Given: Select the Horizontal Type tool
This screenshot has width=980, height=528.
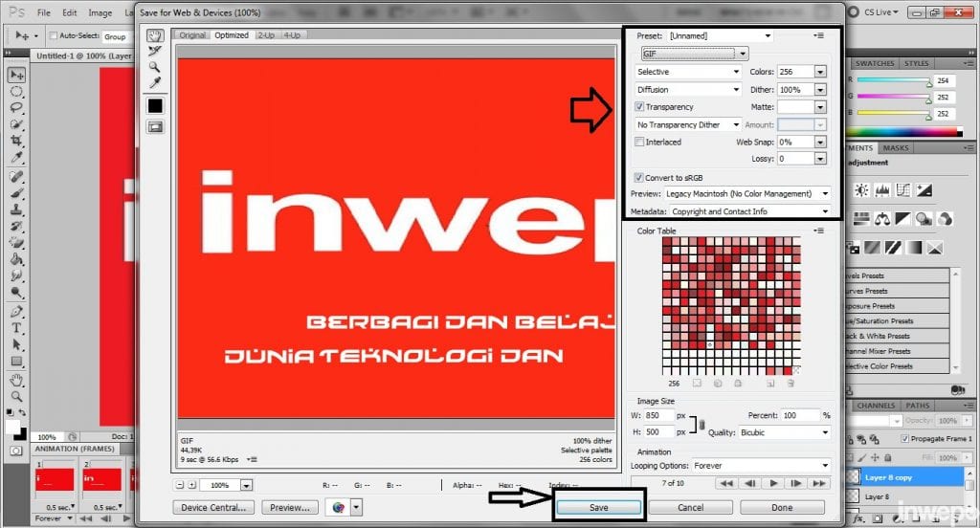Looking at the screenshot, I should point(17,327).
